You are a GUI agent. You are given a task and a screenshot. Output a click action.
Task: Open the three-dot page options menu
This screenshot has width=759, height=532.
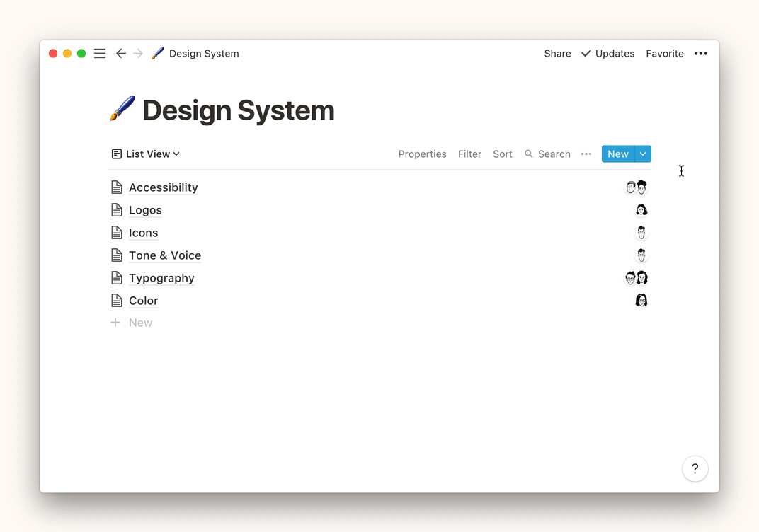pos(700,54)
